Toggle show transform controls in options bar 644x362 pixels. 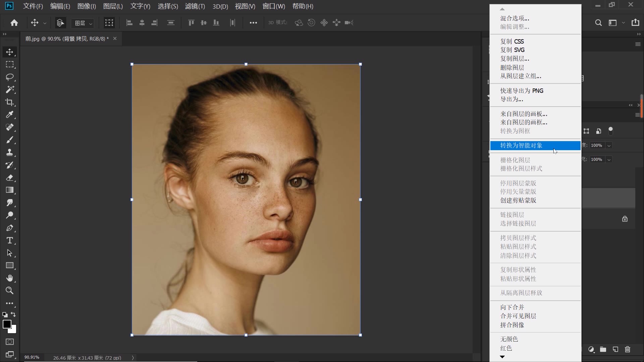pyautogui.click(x=109, y=23)
